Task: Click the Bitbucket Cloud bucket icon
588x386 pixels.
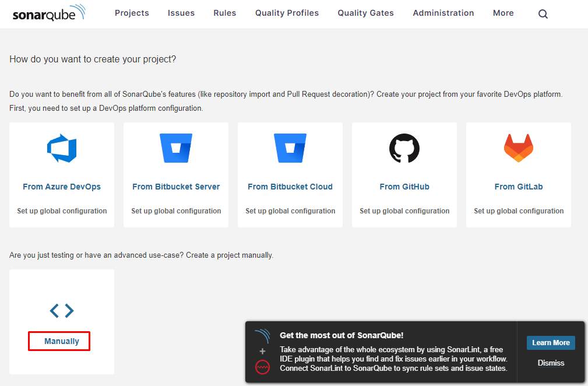Action: [x=290, y=148]
